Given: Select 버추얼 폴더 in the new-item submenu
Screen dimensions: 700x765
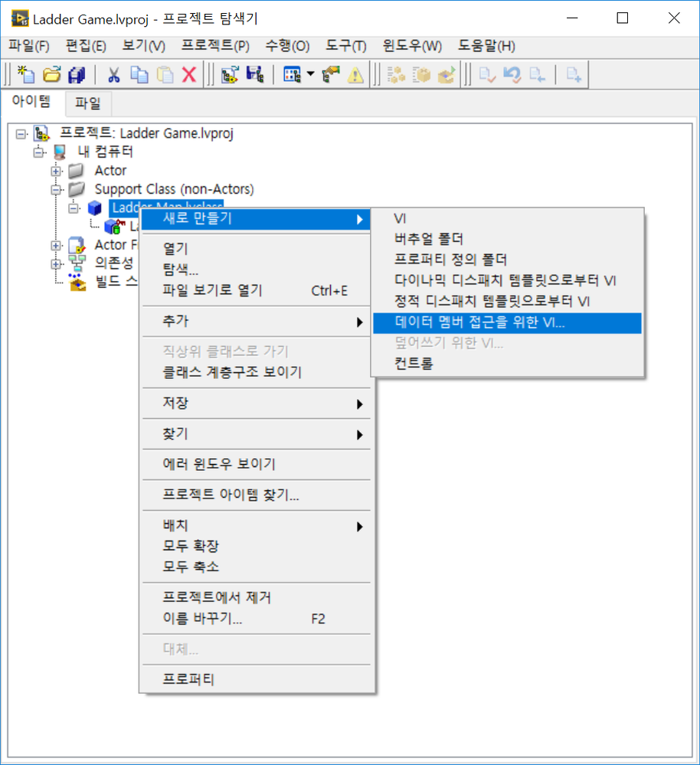Looking at the screenshot, I should (507, 239).
